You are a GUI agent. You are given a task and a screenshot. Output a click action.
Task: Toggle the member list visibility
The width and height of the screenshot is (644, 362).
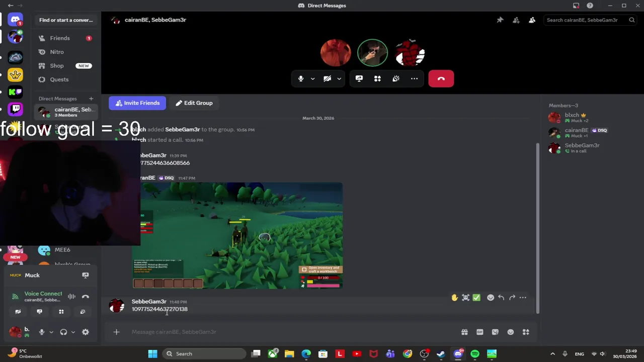pos(532,20)
